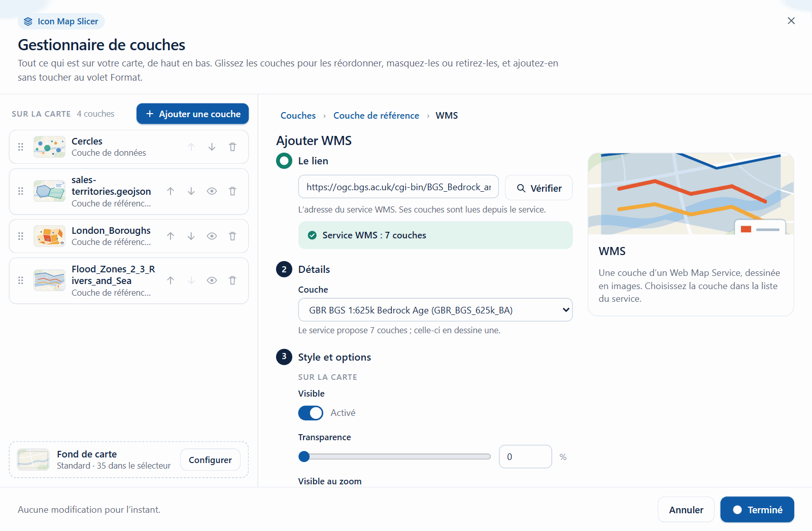Turn off the Visible toggle
Image resolution: width=812 pixels, height=531 pixels.
tap(311, 413)
